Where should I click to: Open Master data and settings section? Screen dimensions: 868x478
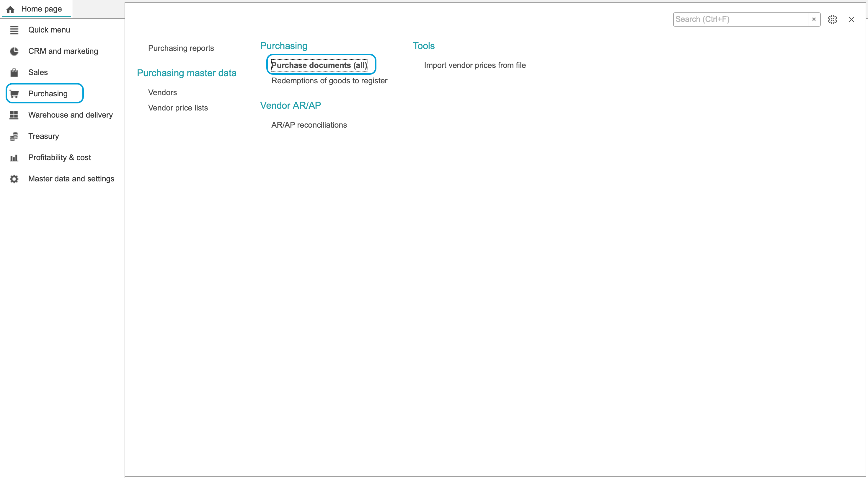[x=71, y=178]
